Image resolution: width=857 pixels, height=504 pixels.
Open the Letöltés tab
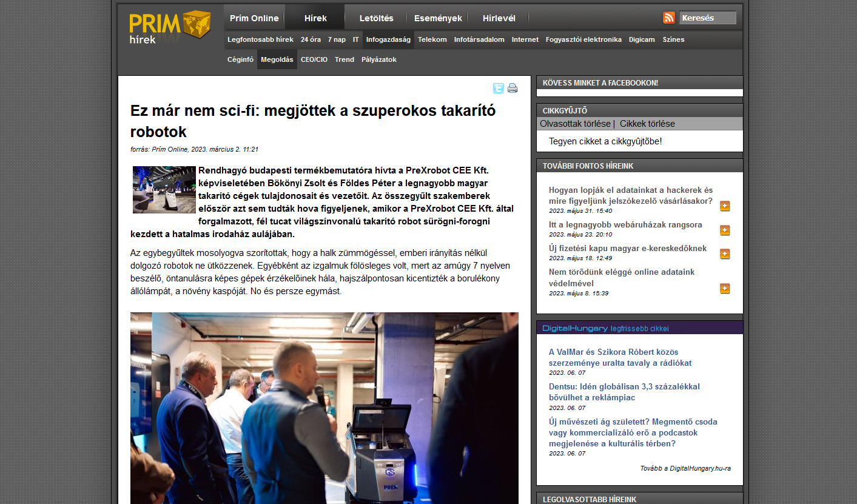click(x=376, y=18)
